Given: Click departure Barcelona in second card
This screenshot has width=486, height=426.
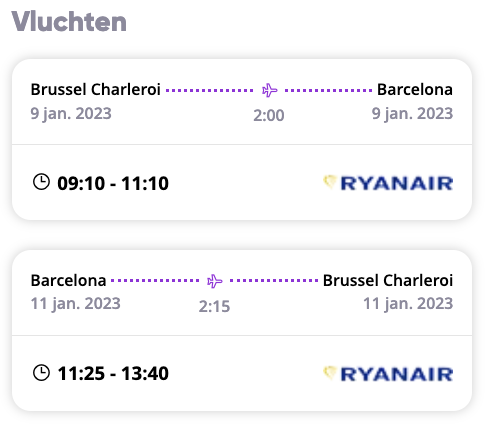Looking at the screenshot, I should tap(68, 280).
